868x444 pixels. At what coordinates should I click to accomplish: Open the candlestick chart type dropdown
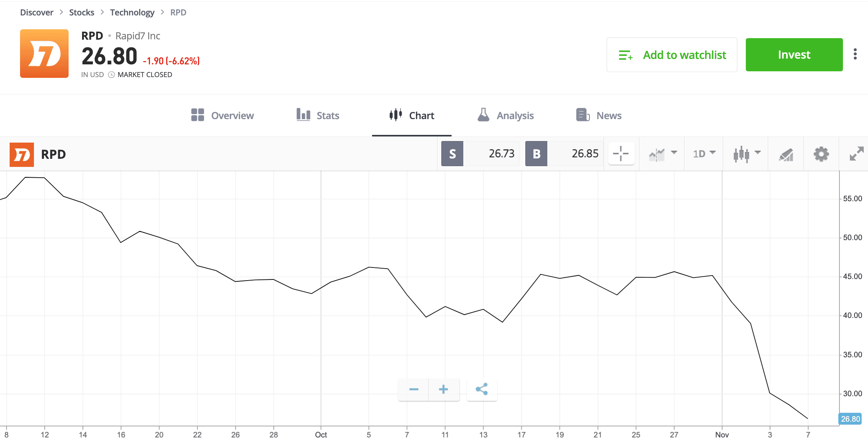point(746,154)
